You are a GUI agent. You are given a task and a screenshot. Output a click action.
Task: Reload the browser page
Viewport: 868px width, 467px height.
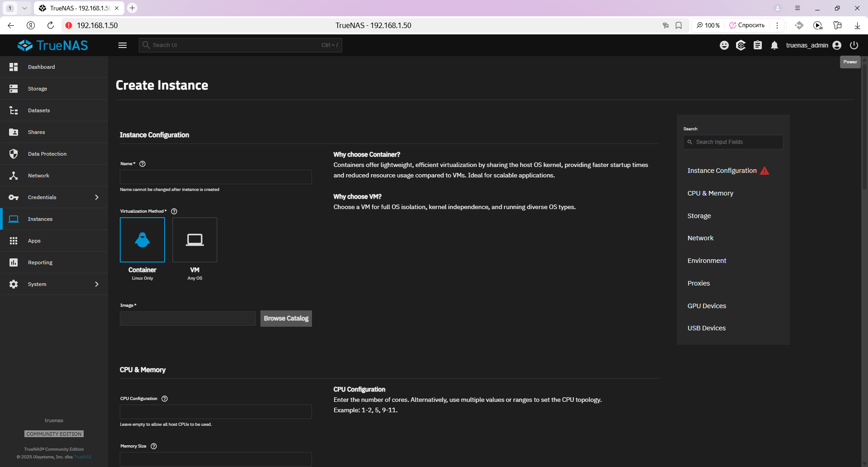point(50,25)
